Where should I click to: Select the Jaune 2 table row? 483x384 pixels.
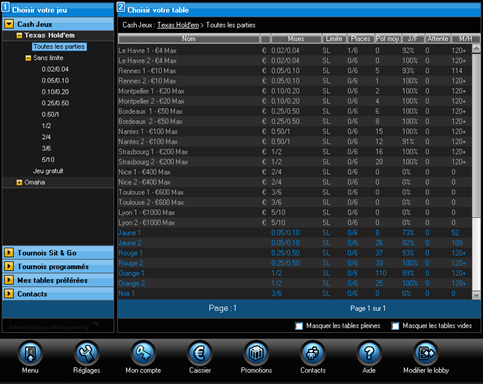pyautogui.click(x=295, y=243)
